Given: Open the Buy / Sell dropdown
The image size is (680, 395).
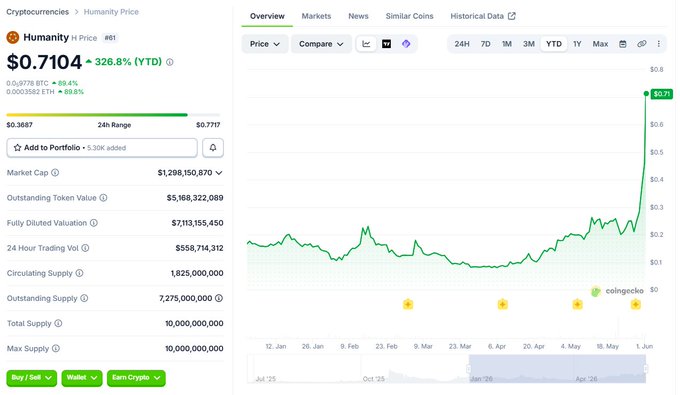Looking at the screenshot, I should pos(32,378).
